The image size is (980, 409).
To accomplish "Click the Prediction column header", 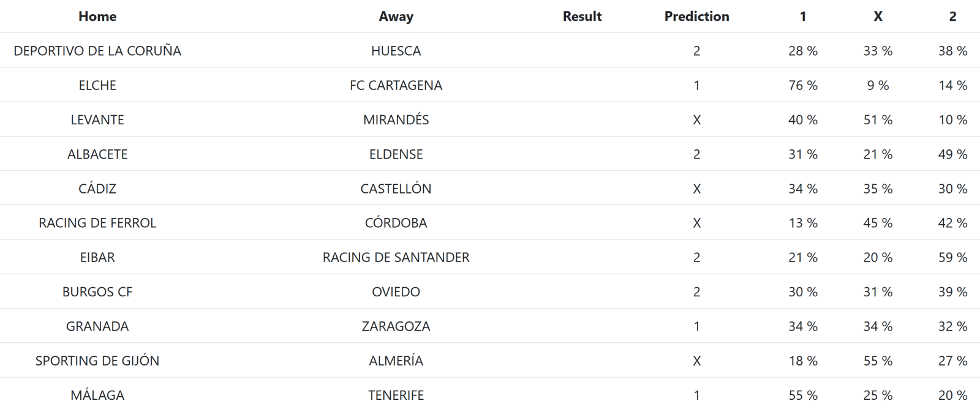I will (696, 17).
